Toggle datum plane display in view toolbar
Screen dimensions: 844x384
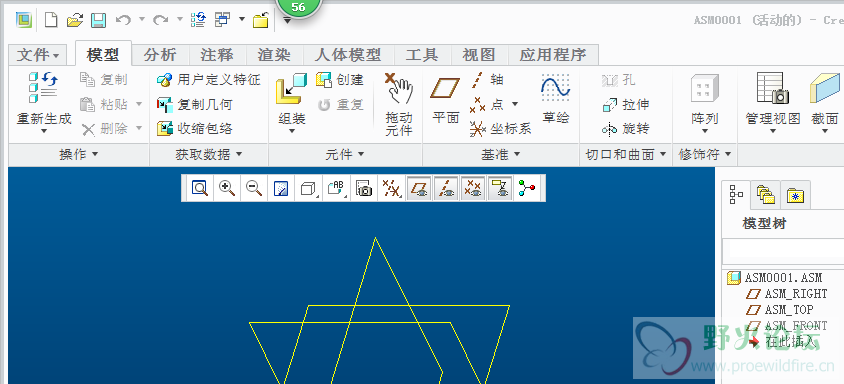pyautogui.click(x=419, y=188)
